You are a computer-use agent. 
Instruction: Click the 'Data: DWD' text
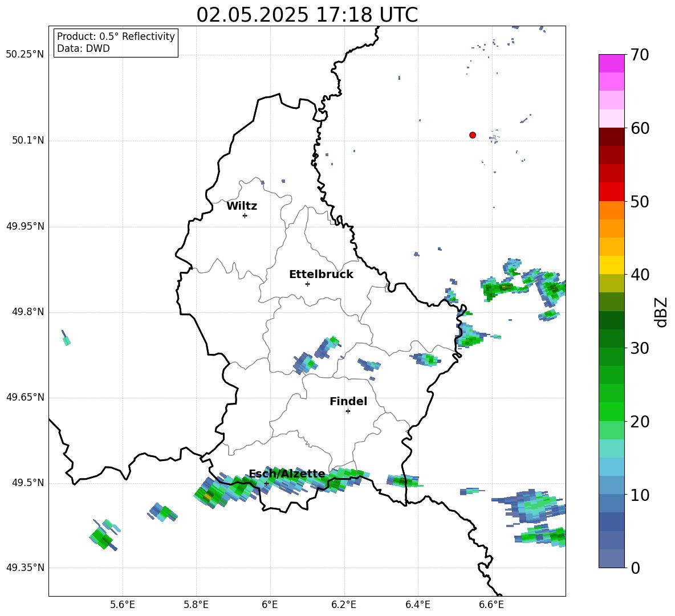[x=83, y=48]
